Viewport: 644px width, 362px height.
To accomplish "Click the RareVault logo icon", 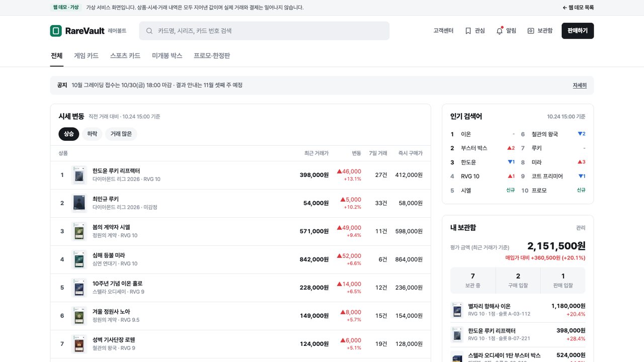I will 56,31.
